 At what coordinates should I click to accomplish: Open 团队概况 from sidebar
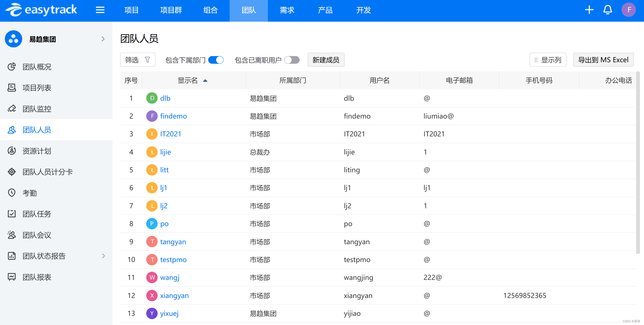pos(56,67)
